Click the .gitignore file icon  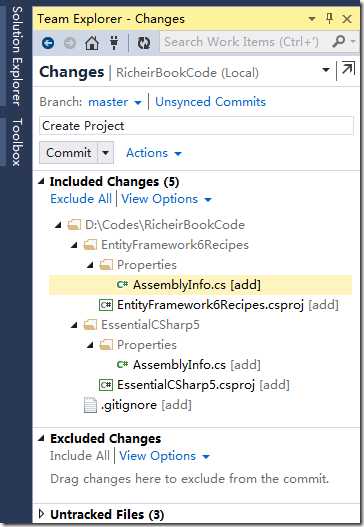90,405
